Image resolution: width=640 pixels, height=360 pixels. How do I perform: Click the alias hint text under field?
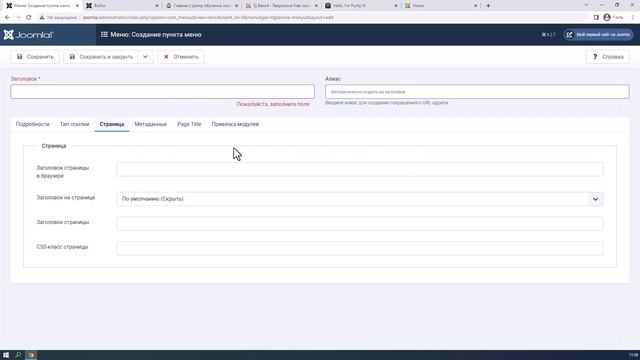(x=387, y=103)
